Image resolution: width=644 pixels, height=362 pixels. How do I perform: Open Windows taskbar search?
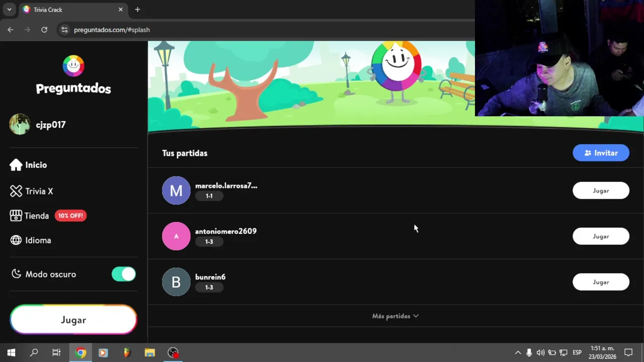(34, 352)
